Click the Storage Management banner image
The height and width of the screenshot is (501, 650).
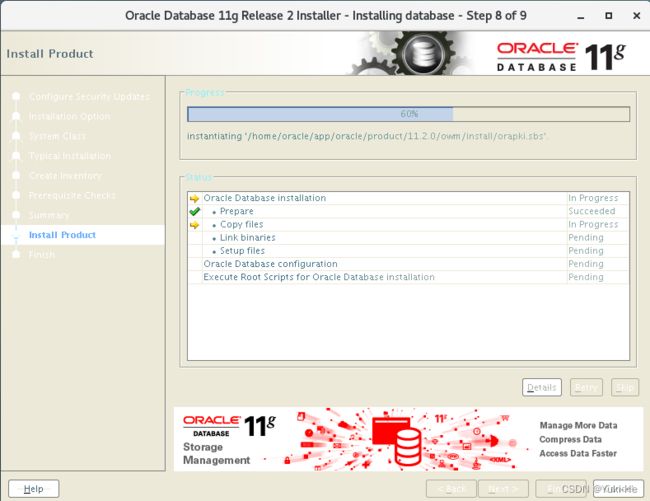(408, 439)
